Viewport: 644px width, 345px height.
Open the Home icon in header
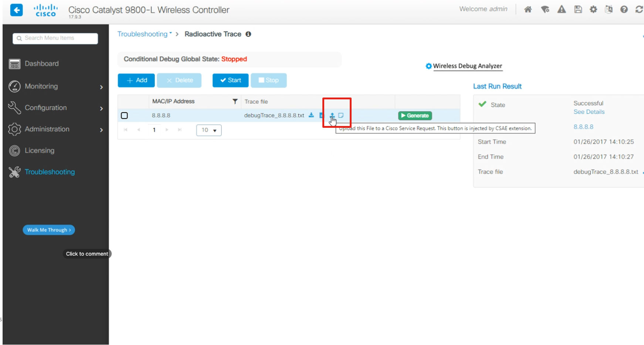pyautogui.click(x=528, y=9)
